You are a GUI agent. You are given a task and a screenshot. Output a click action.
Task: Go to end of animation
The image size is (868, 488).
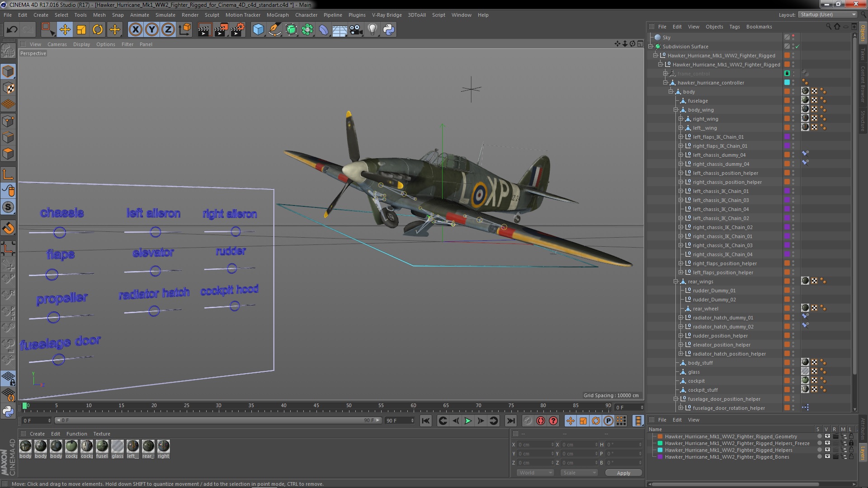(x=511, y=421)
